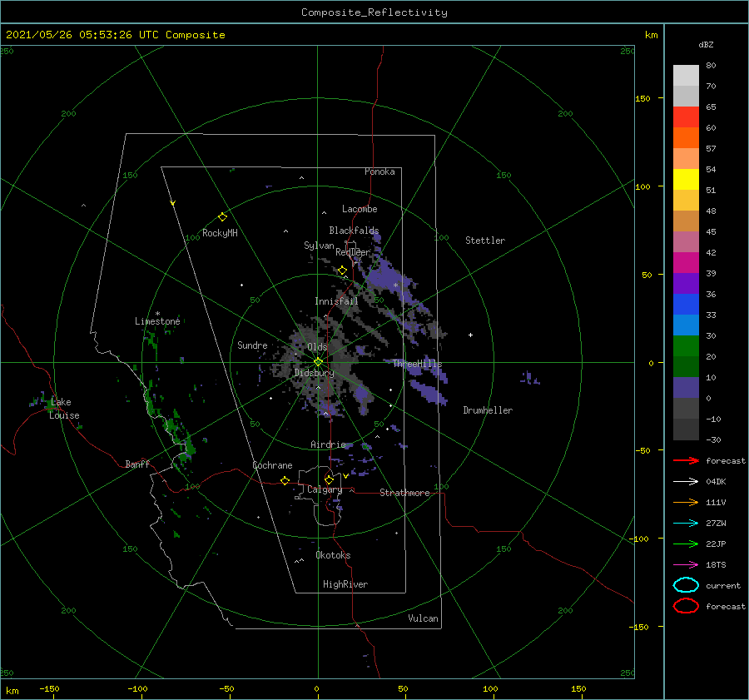Viewport: 749px width, 700px height.
Task: Click the yellow diamond marker near Cochrane
Action: click(285, 480)
